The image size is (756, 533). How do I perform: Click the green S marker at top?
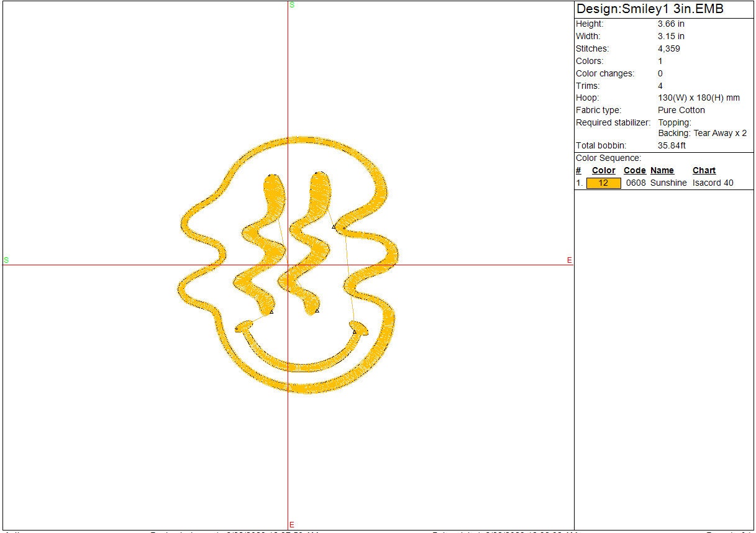[292, 5]
